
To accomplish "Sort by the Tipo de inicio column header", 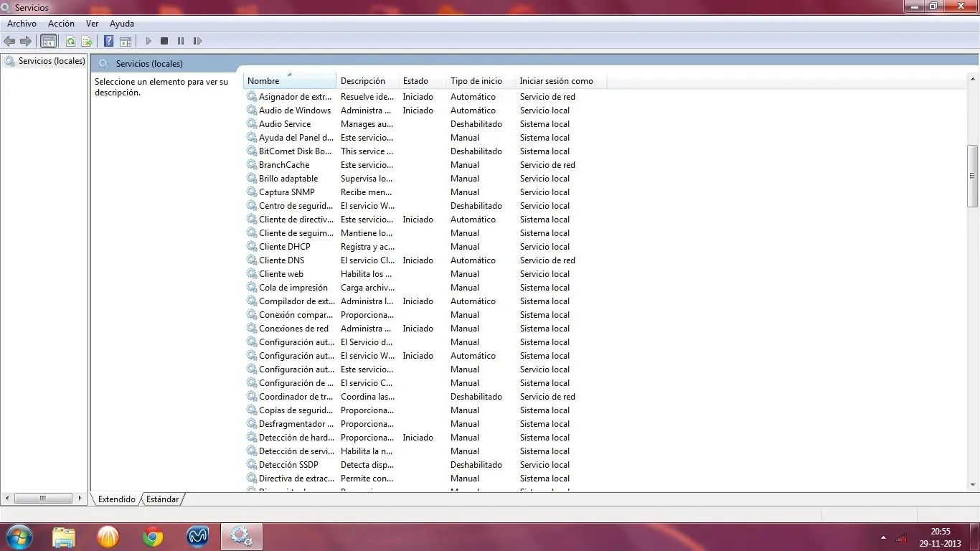I will pos(480,80).
